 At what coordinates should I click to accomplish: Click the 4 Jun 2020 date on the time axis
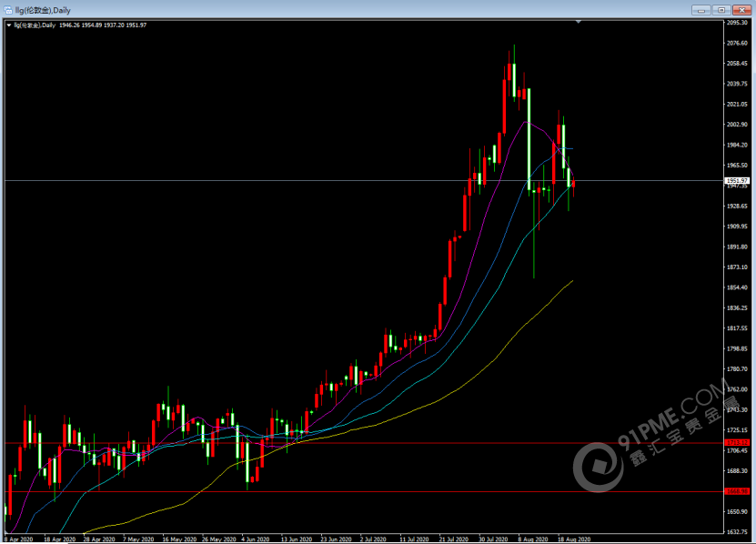click(x=256, y=539)
